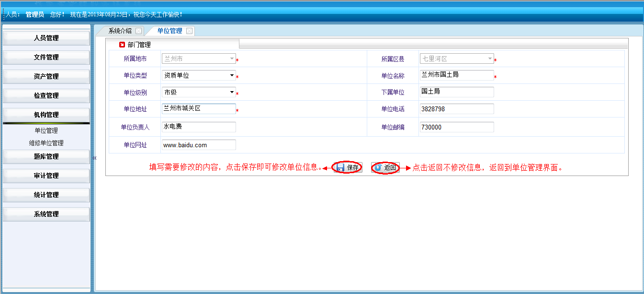Select the 单位管理 tab
This screenshot has width=644, height=294.
pyautogui.click(x=169, y=31)
